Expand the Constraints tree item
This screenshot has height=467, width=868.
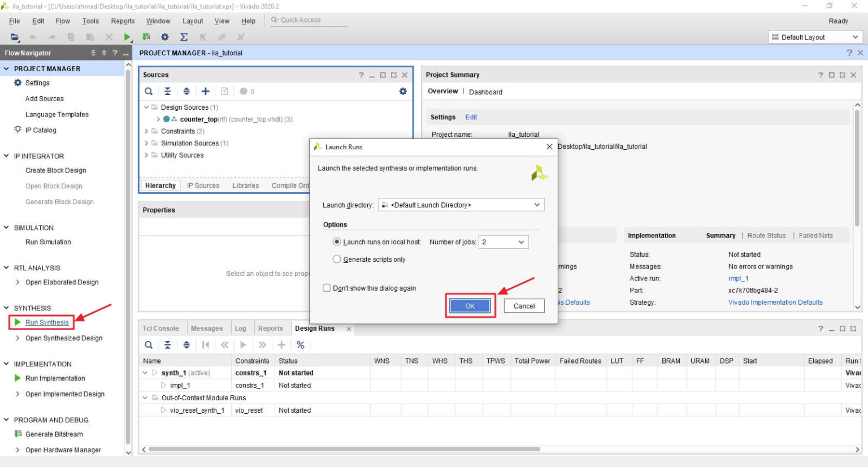point(147,131)
